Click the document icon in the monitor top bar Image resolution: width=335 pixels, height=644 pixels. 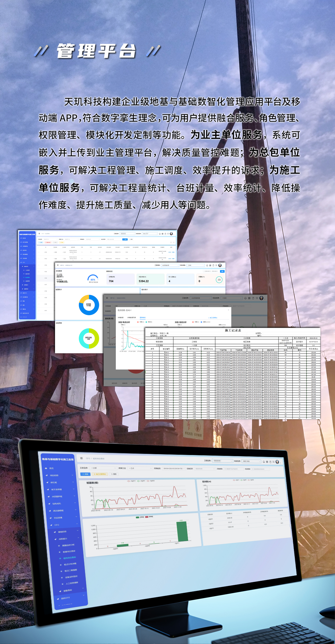[271, 462]
